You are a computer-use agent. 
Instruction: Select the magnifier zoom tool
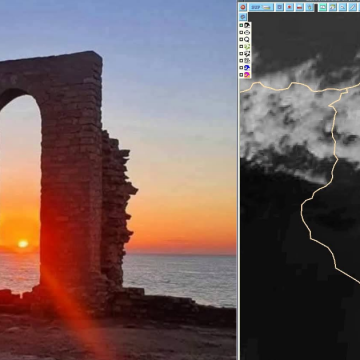tap(343, 7)
